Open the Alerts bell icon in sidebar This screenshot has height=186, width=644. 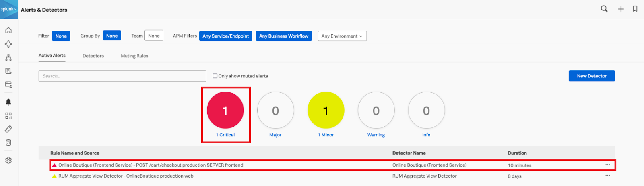pos(8,102)
